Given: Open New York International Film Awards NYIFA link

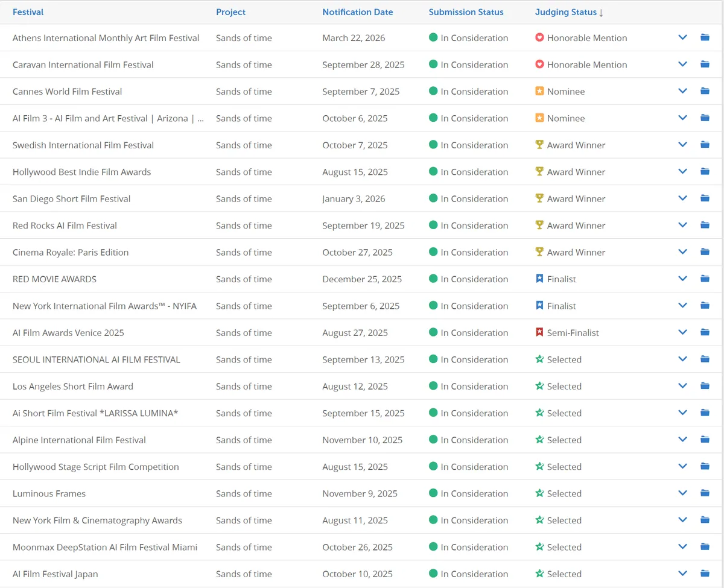Looking at the screenshot, I should (x=104, y=306).
